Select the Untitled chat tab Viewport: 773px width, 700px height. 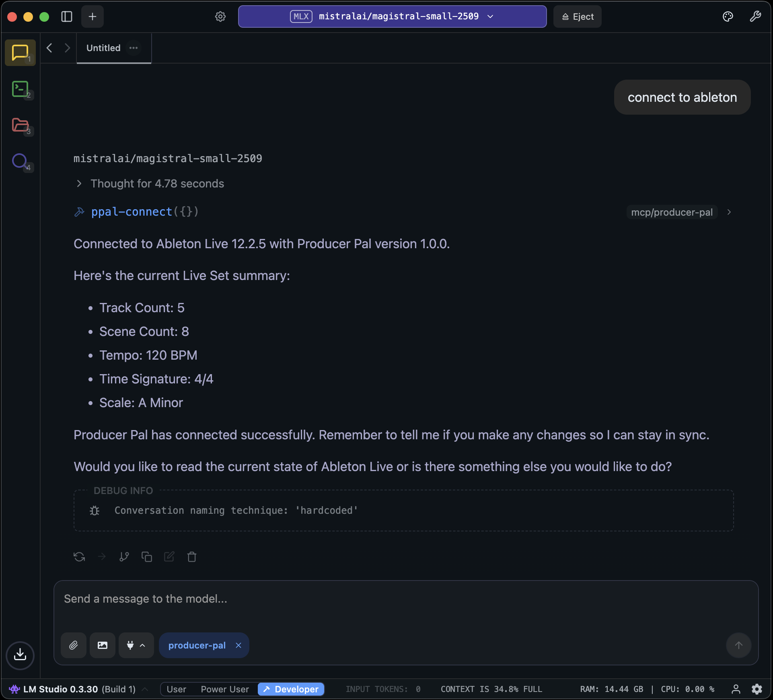103,48
